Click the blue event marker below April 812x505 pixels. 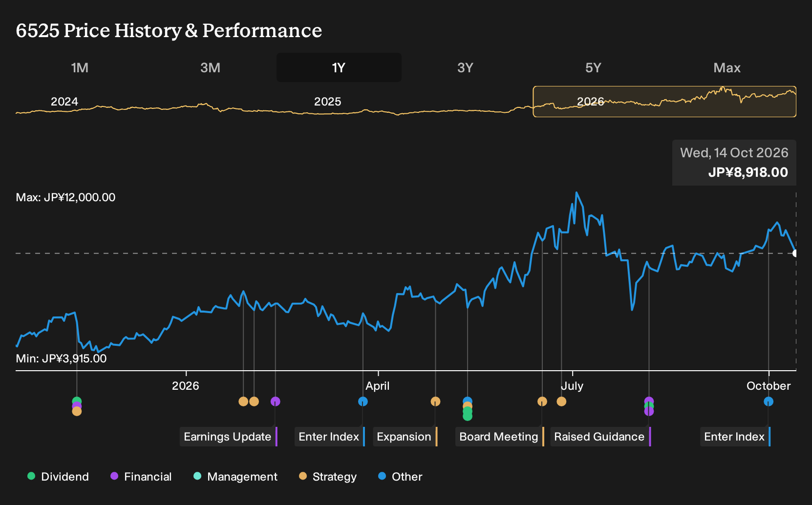coord(363,401)
